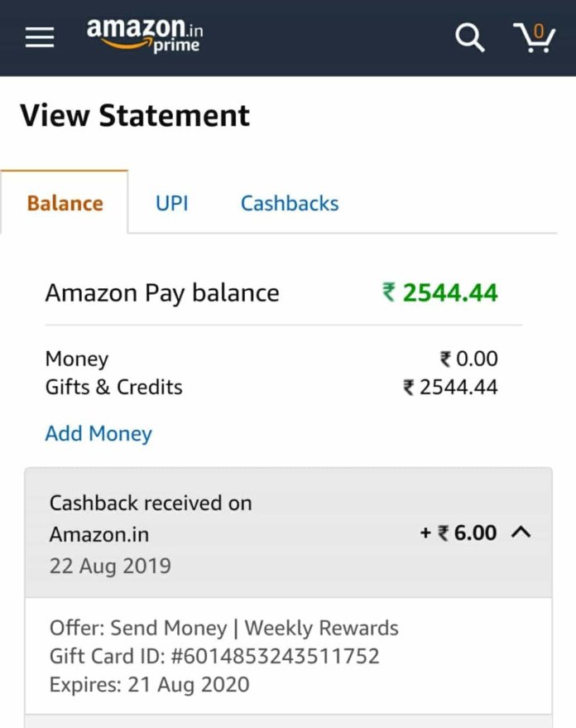Image resolution: width=576 pixels, height=728 pixels.
Task: Click the green rupee symbol beside balance
Action: 388,293
